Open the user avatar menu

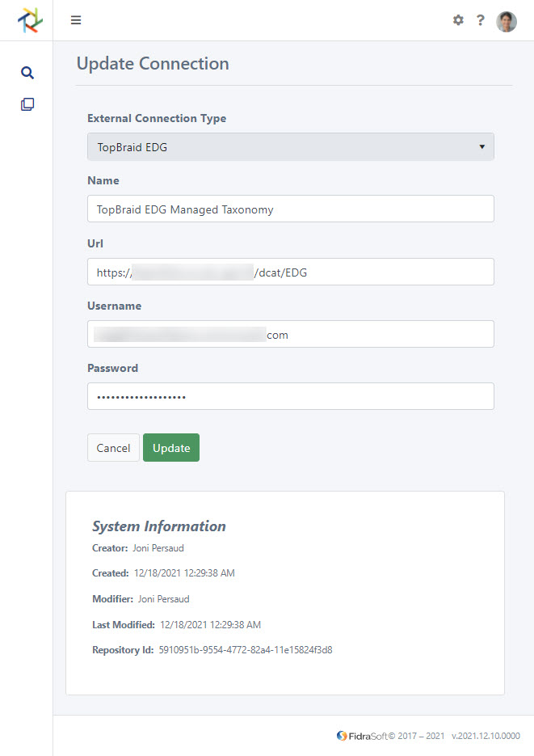coord(507,21)
